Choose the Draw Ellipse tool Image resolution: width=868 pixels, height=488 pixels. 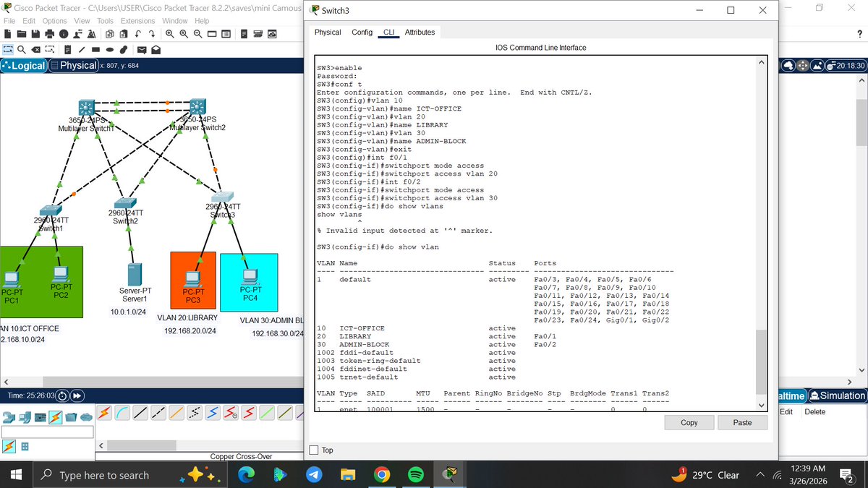(109, 50)
